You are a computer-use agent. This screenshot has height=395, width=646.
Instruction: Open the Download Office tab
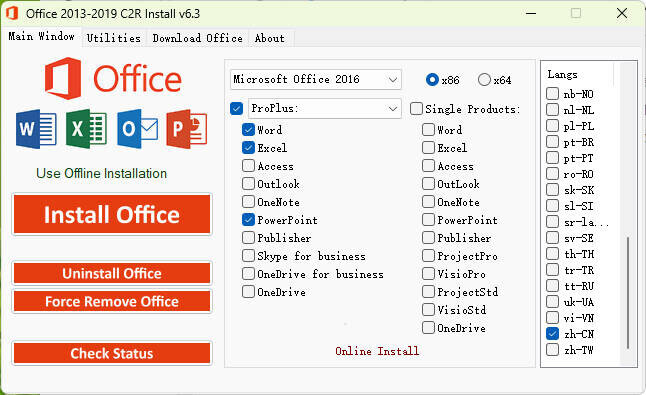[x=197, y=38]
